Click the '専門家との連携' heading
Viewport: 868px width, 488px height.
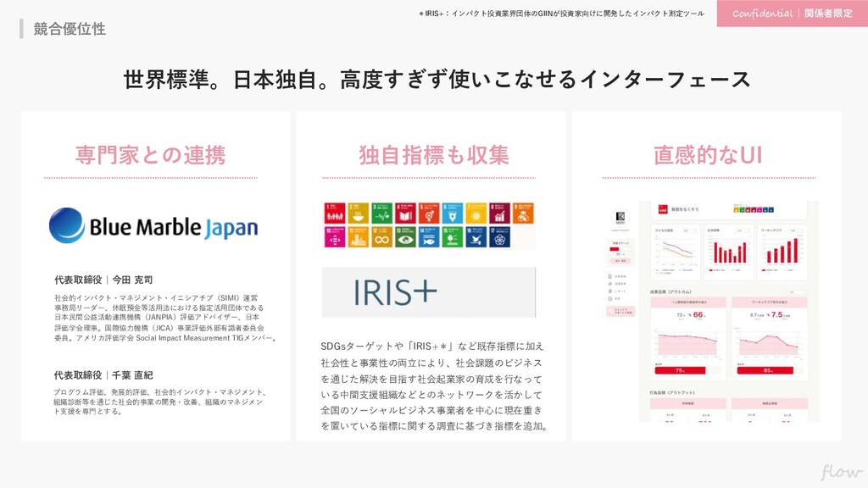pos(151,155)
